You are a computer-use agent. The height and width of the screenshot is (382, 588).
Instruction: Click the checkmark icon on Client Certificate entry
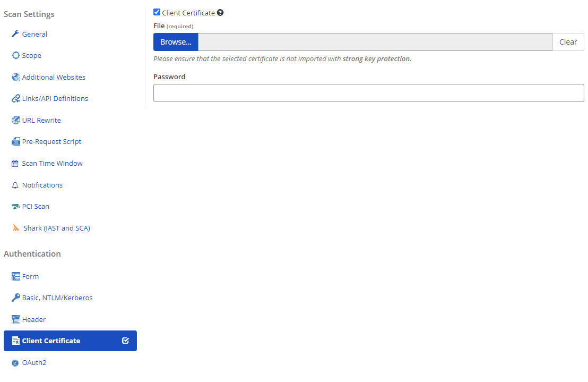[x=125, y=341]
